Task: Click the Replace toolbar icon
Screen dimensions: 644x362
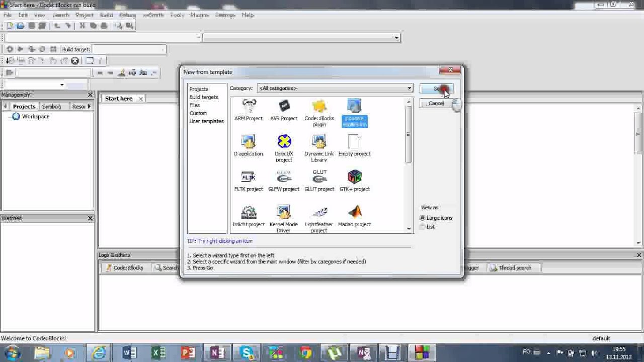Action: click(x=130, y=26)
